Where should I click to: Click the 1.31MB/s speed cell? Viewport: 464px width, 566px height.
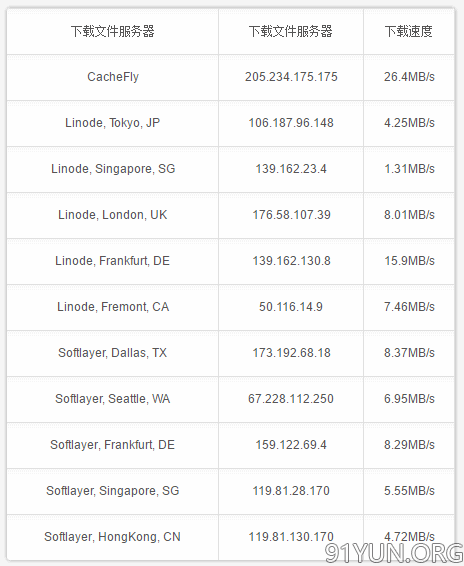[409, 169]
